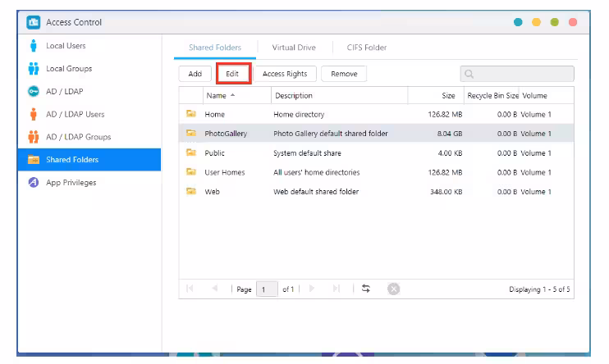The image size is (609, 364).
Task: Click the page number input box
Action: click(267, 289)
